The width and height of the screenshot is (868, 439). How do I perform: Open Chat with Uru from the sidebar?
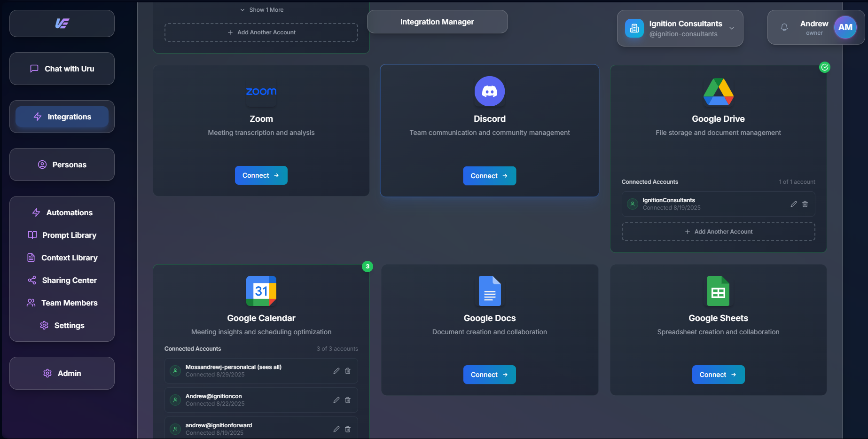click(x=62, y=69)
